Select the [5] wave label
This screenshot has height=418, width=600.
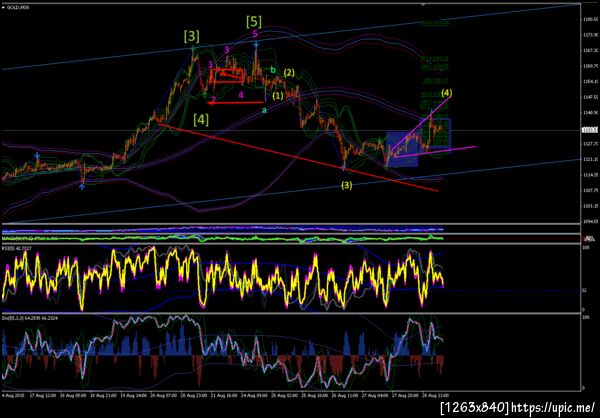coord(254,22)
